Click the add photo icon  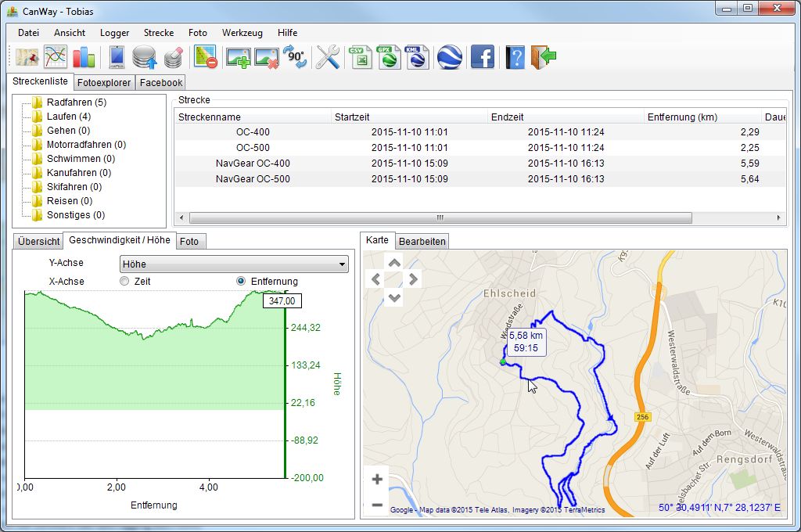pyautogui.click(x=238, y=57)
